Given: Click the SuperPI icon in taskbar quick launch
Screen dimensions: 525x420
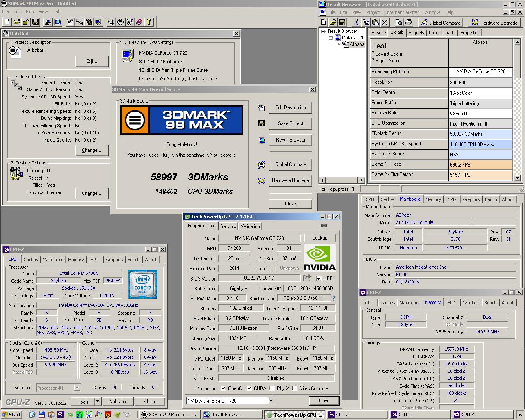Looking at the screenshot, I should 89,415.
